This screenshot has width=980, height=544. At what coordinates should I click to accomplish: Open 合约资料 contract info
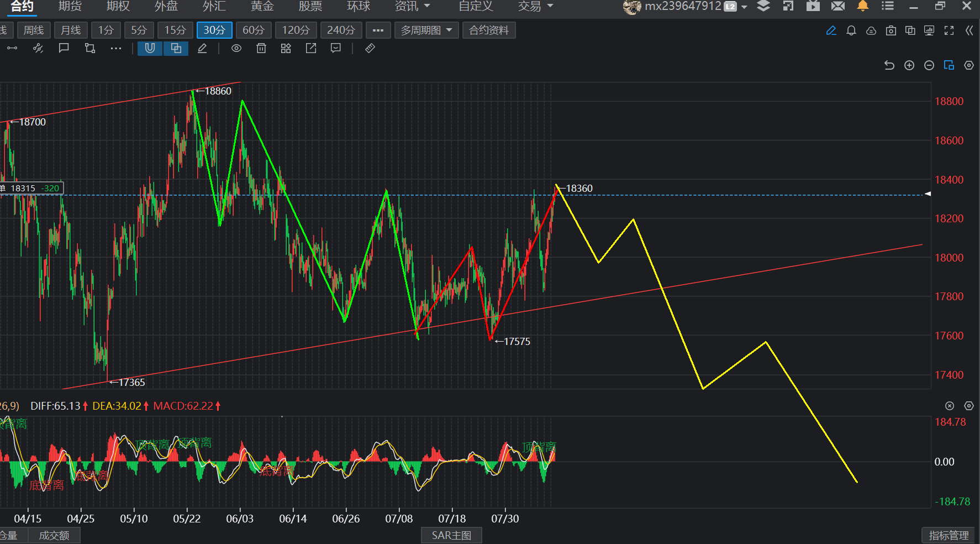click(x=489, y=30)
